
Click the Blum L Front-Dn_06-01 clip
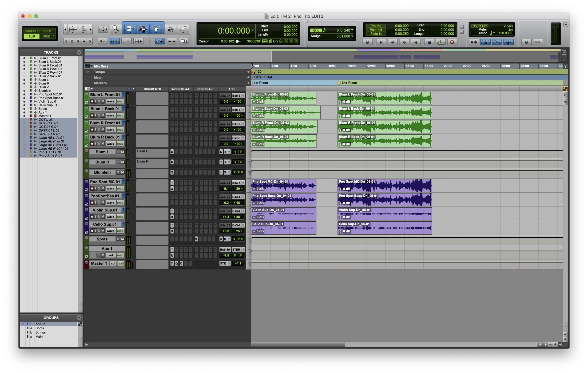coord(385,98)
